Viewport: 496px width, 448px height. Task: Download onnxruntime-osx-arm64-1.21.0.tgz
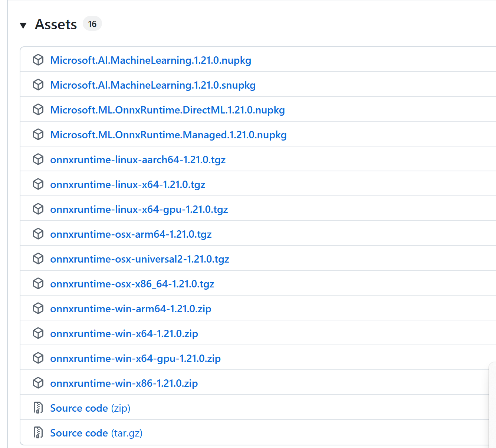131,234
